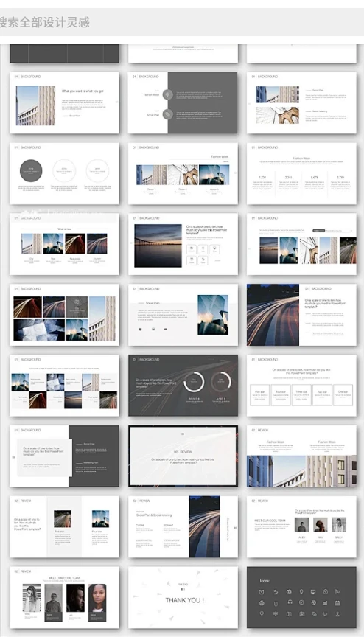Open slide with five star-rating boxes

(301, 386)
